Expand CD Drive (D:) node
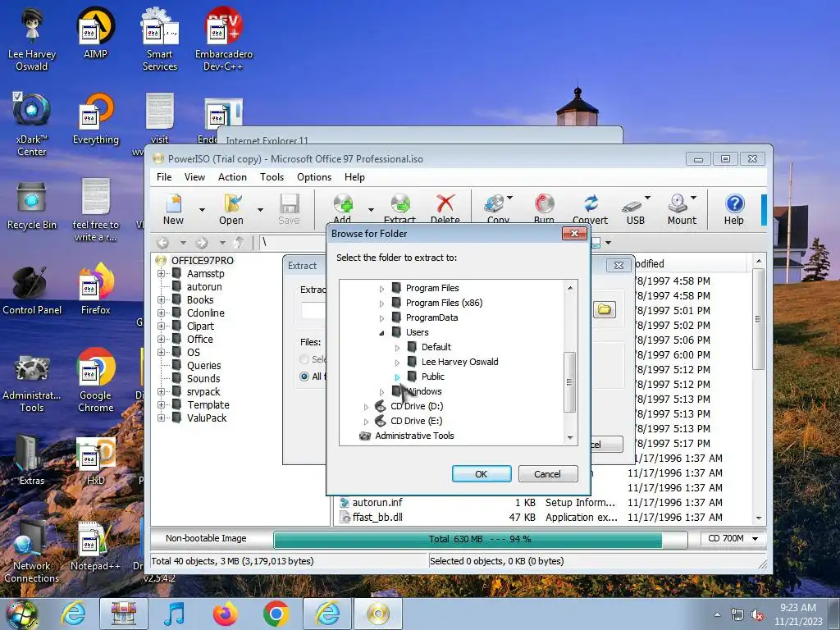Screen dimensions: 840x630 point(366,407)
